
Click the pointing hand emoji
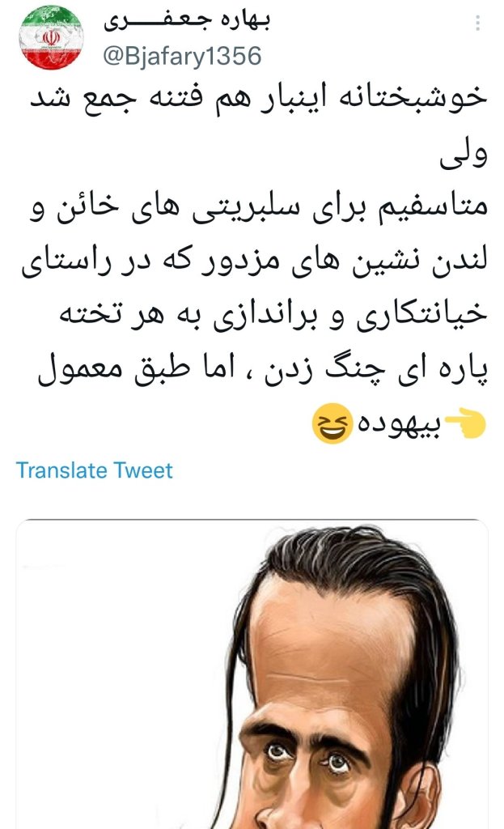[x=465, y=423]
